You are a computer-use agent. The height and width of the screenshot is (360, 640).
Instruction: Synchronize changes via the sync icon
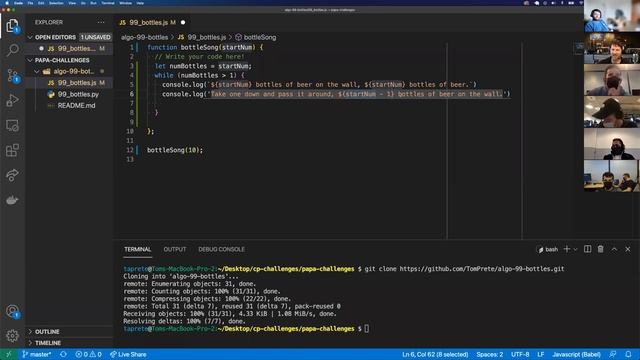pyautogui.click(x=63, y=354)
